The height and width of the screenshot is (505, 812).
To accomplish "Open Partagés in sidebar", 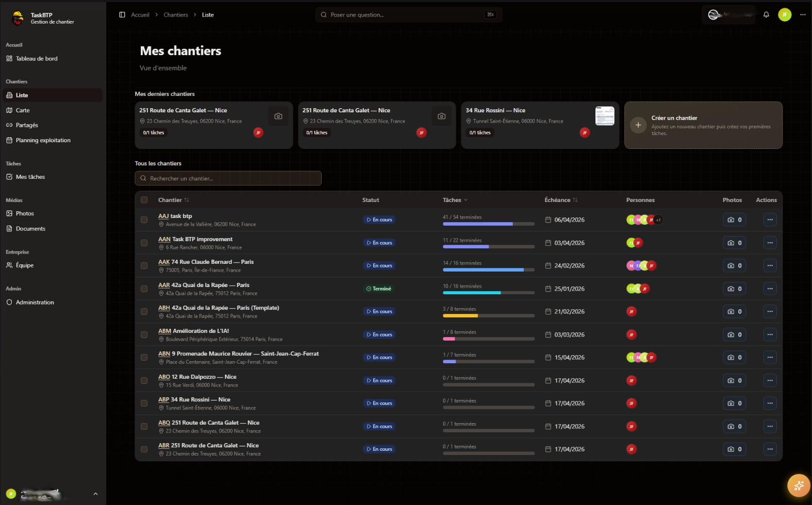I will [53, 125].
